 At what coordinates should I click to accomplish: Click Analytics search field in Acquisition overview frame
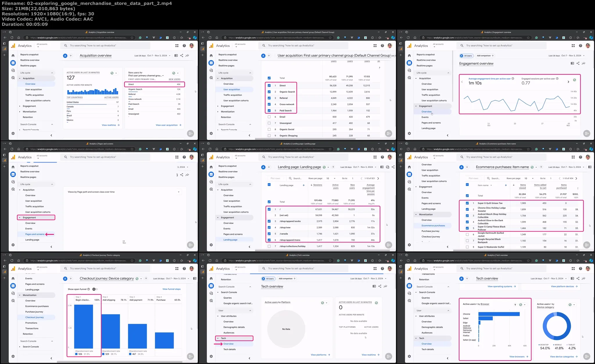pyautogui.click(x=105, y=46)
